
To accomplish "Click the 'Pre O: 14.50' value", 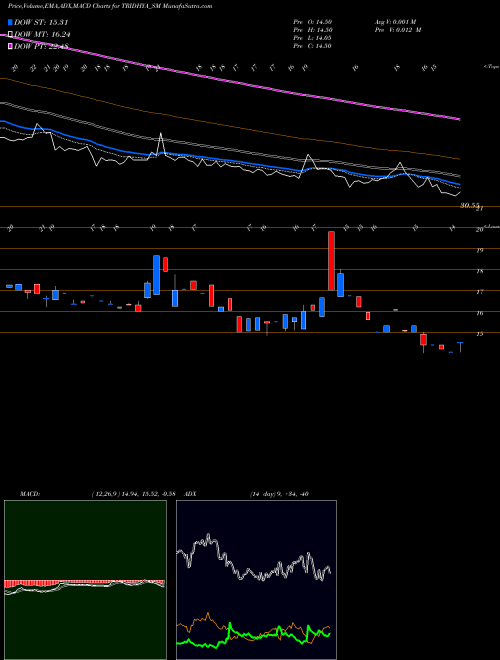I will point(312,22).
